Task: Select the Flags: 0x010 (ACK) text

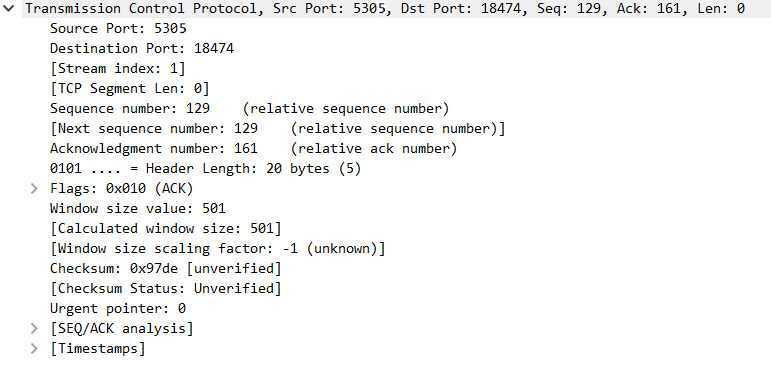Action: (121, 188)
